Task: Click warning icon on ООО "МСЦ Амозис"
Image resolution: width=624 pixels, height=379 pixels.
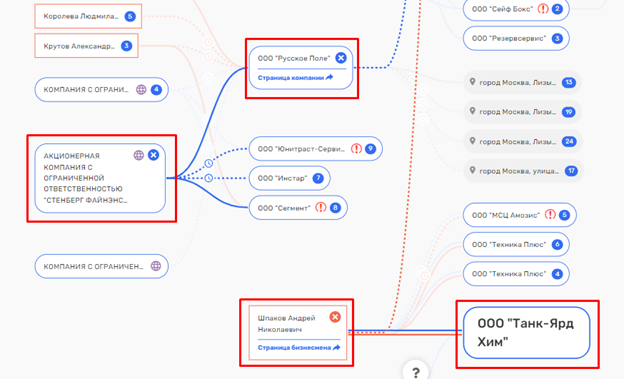Action: 550,215
